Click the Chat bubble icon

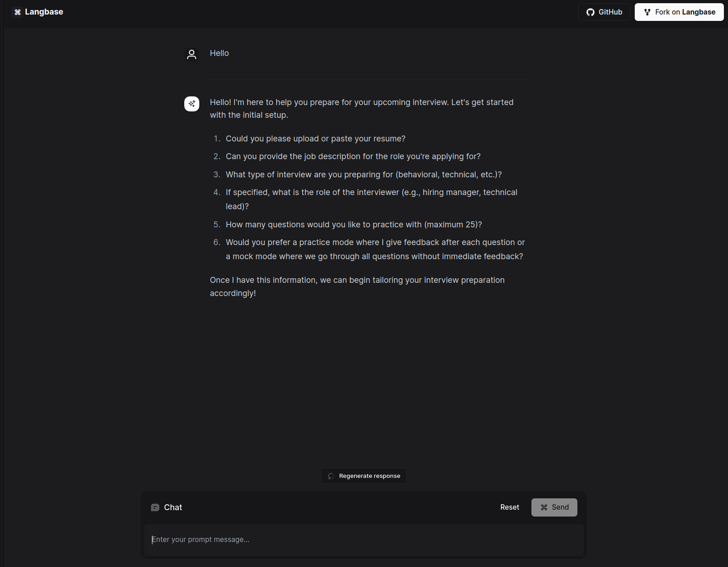click(x=155, y=507)
